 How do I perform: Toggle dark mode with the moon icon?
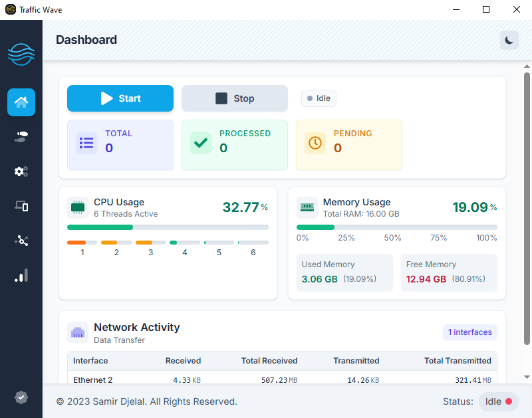pyautogui.click(x=509, y=40)
